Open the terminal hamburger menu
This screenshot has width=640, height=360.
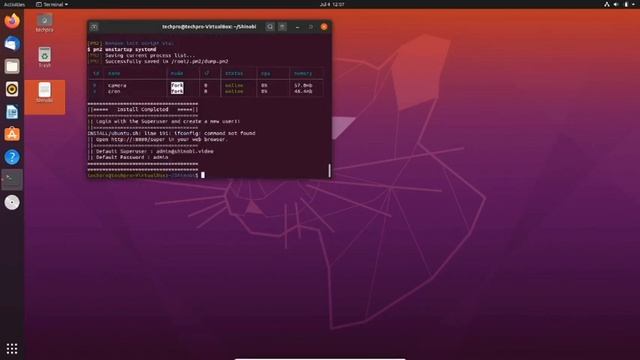[x=282, y=27]
